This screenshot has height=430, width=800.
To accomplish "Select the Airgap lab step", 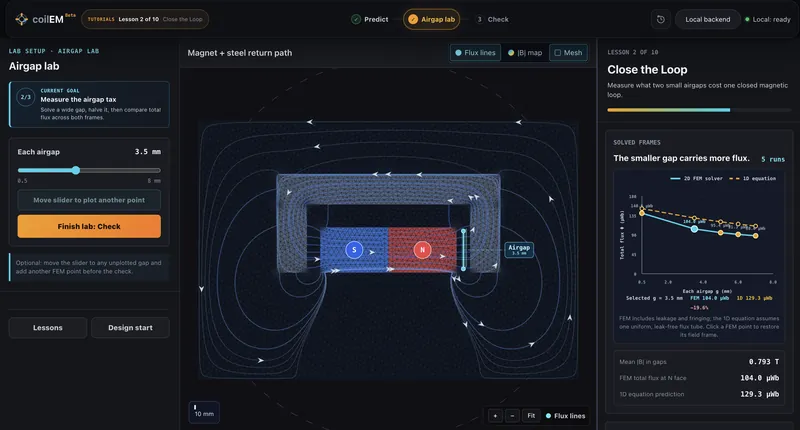I will [432, 19].
